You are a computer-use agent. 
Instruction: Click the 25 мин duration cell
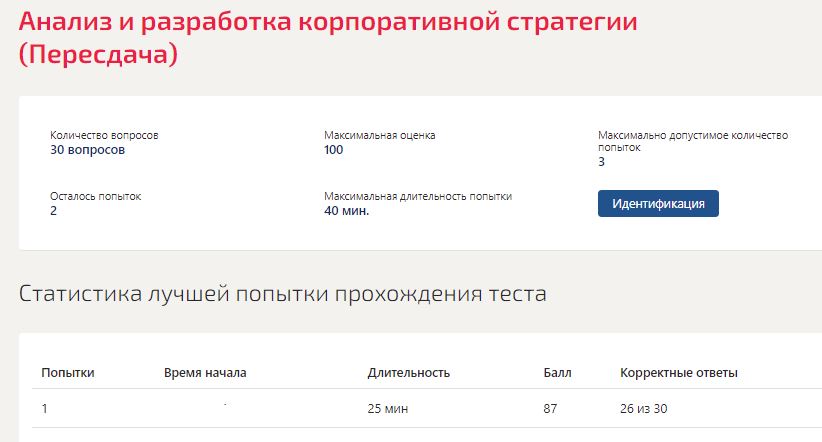pyautogui.click(x=388, y=409)
